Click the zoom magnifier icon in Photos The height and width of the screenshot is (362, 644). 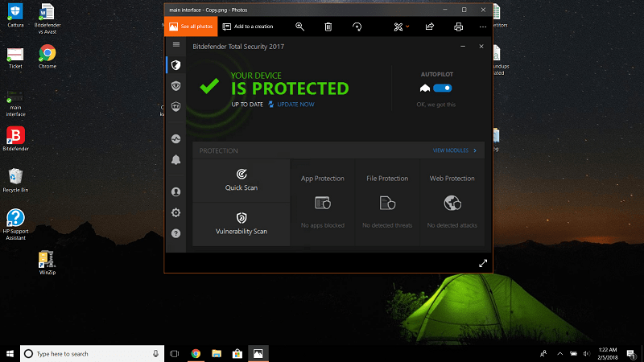coord(299,27)
